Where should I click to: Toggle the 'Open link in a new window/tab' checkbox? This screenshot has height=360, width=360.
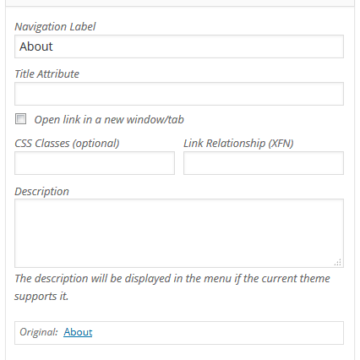21,119
